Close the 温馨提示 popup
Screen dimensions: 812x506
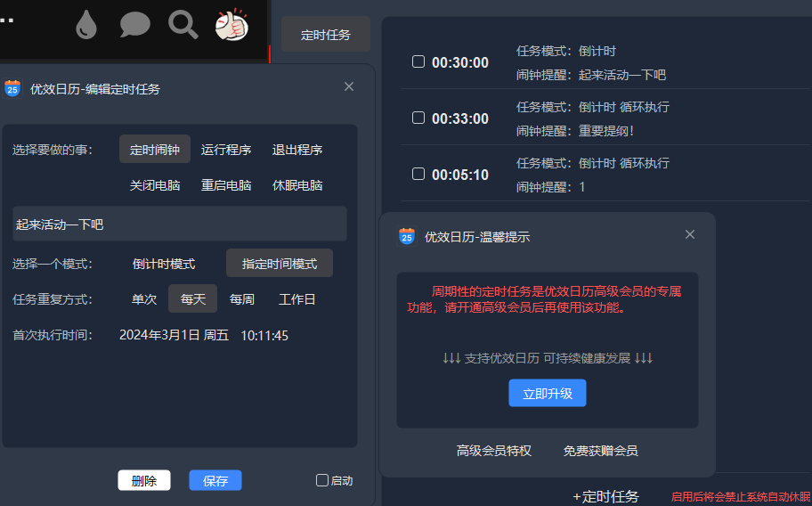click(690, 235)
